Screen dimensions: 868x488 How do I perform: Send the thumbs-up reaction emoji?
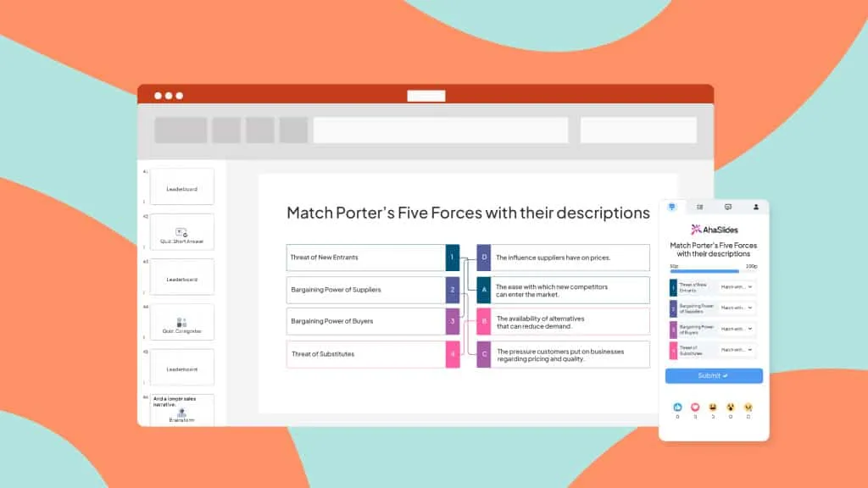678,405
